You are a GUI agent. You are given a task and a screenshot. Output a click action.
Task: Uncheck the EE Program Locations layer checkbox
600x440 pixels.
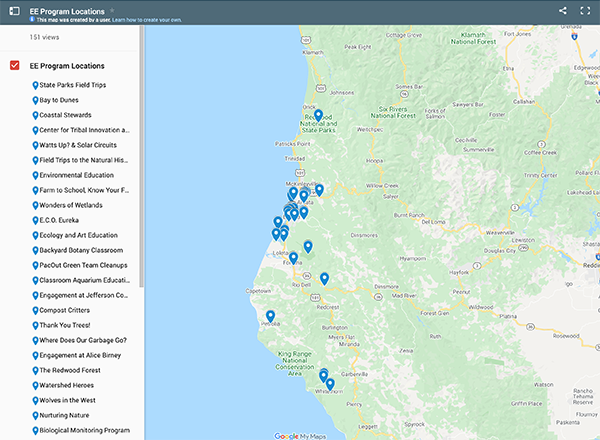[x=15, y=65]
